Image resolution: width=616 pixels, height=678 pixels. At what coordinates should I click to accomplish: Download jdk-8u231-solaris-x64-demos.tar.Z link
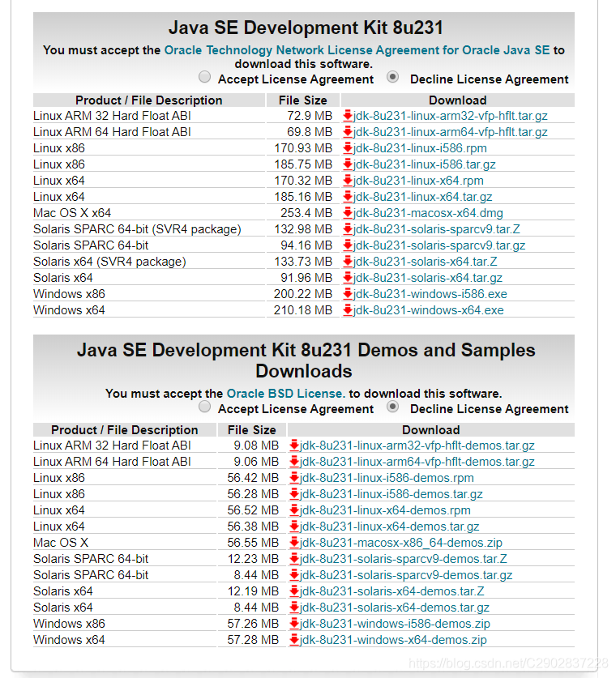coord(392,591)
